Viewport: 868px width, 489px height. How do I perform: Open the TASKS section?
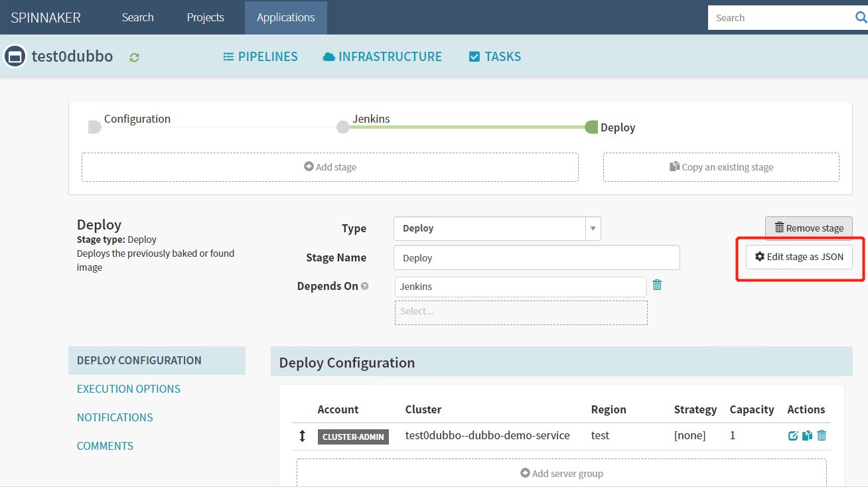(495, 57)
